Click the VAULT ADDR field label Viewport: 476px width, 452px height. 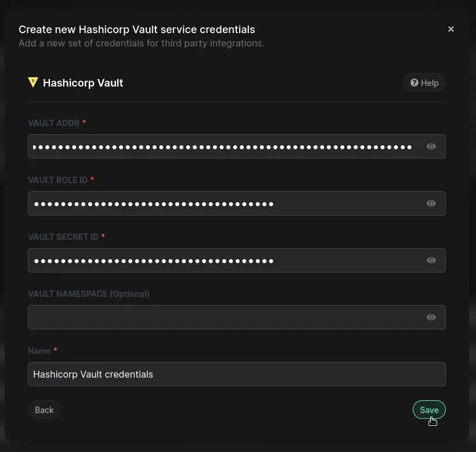(x=54, y=123)
